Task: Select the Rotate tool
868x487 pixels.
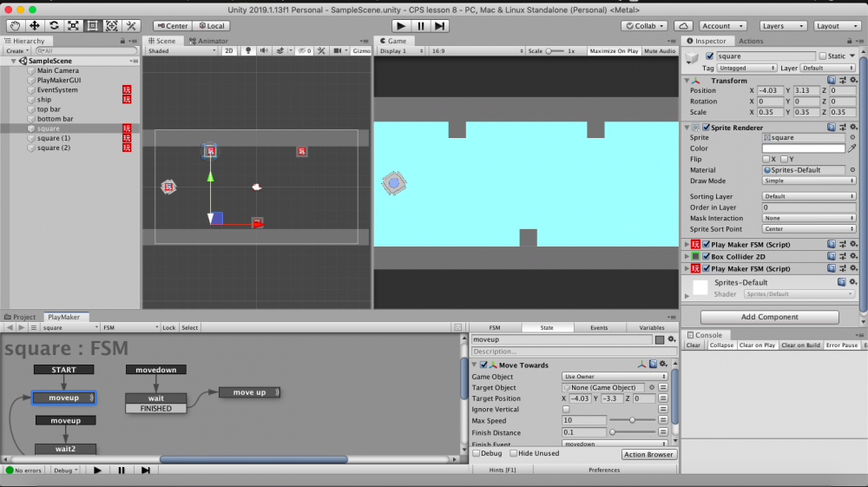Action: tap(54, 26)
